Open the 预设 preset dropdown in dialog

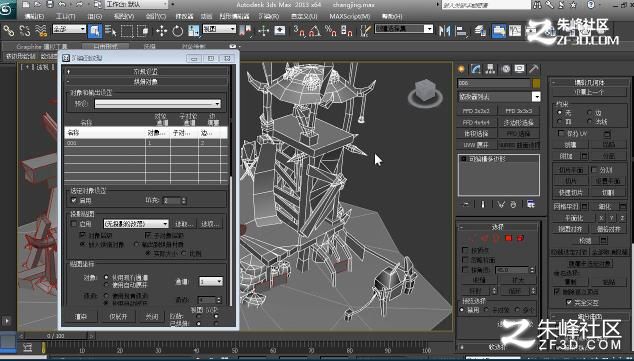(158, 104)
